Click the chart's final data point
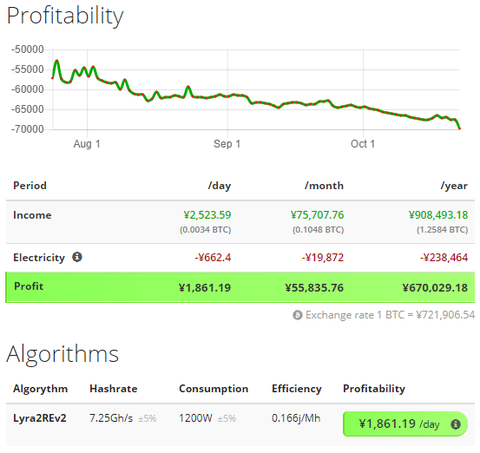The image size is (480, 453). [460, 128]
